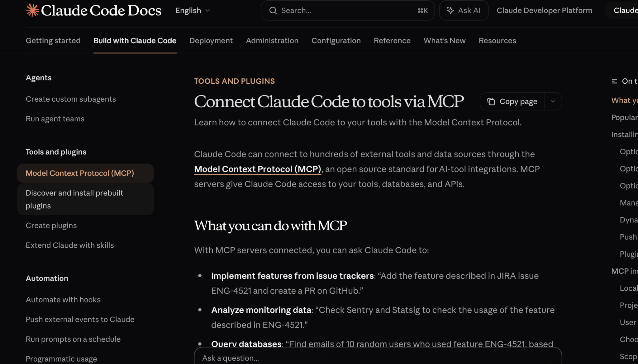The height and width of the screenshot is (364, 638).
Task: Select 'Discover and install prebuilt plugins' in sidebar
Action: pyautogui.click(x=74, y=199)
